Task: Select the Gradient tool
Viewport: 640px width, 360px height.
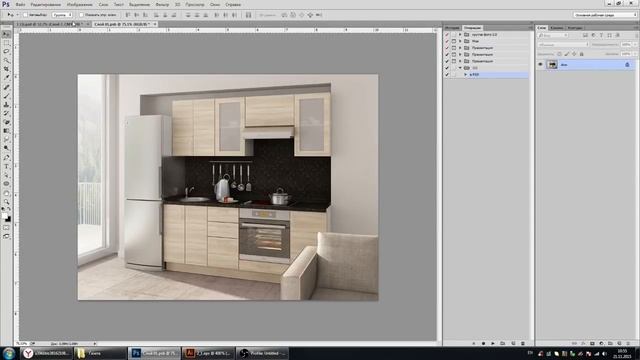Action: tap(6, 131)
